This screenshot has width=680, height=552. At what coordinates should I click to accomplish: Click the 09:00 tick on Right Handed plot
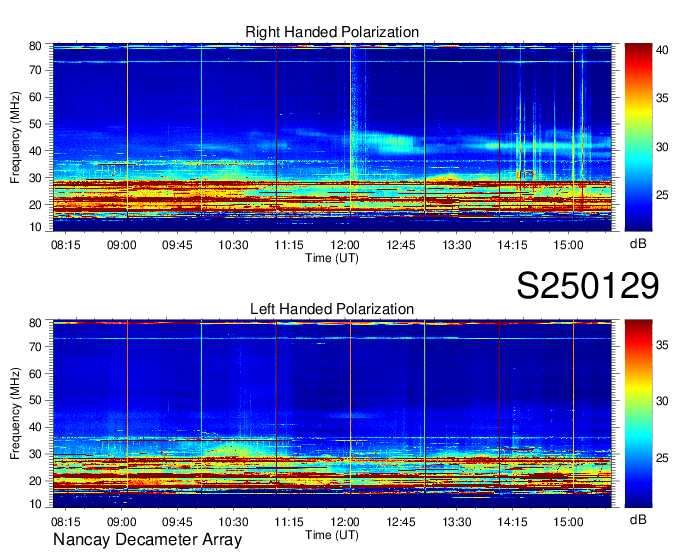(x=121, y=245)
